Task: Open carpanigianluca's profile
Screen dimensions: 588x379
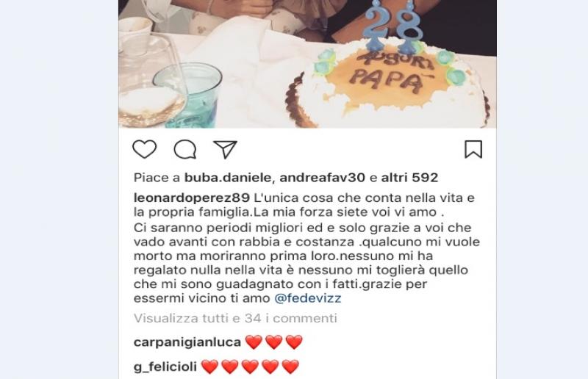Action: tap(187, 342)
